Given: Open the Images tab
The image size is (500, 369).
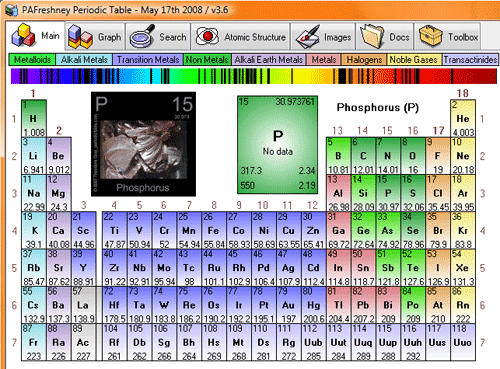Looking at the screenshot, I should [323, 37].
